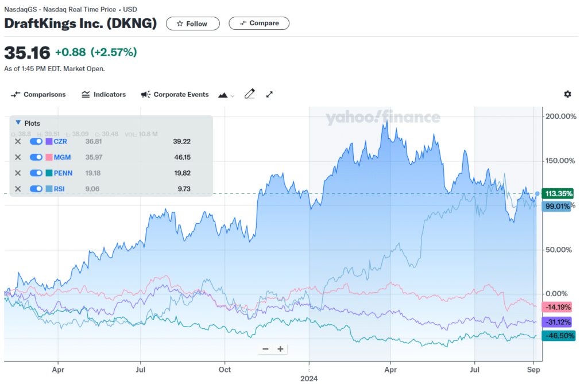588x384 pixels.
Task: Click the current price 35.16
Action: tap(27, 53)
